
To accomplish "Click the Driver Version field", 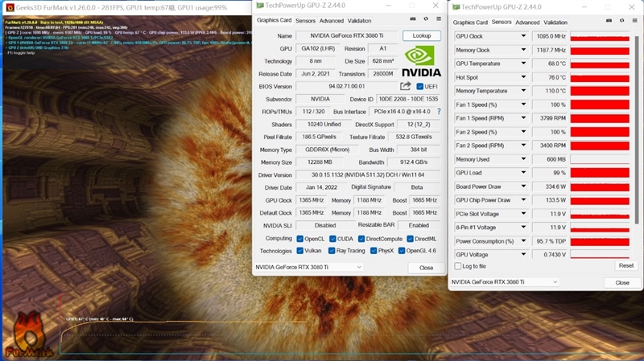I will (368, 174).
